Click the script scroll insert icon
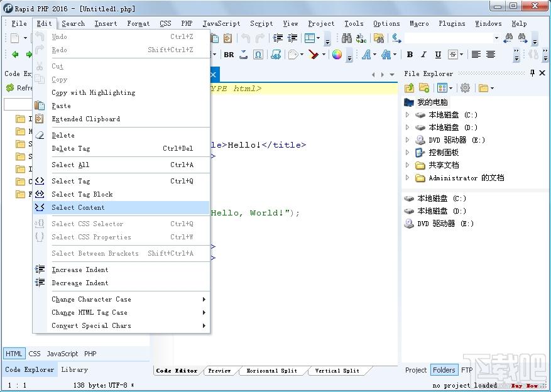Screen dimensions: 551x392 click(x=276, y=55)
